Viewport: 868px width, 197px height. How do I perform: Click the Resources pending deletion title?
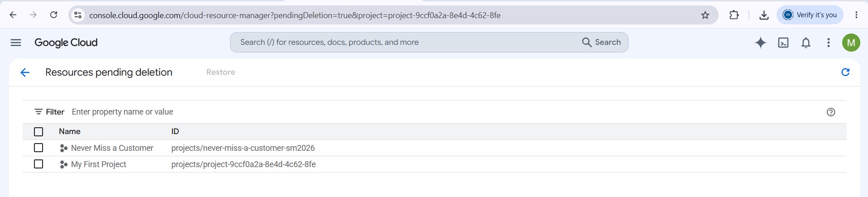tap(109, 72)
